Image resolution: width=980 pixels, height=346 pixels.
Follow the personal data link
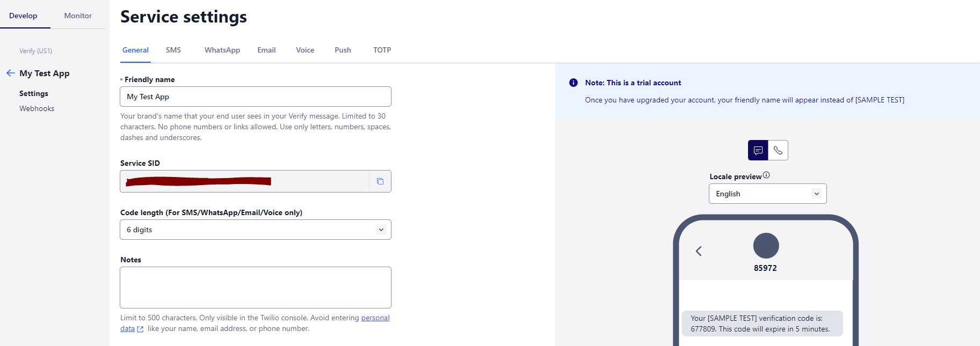click(375, 318)
